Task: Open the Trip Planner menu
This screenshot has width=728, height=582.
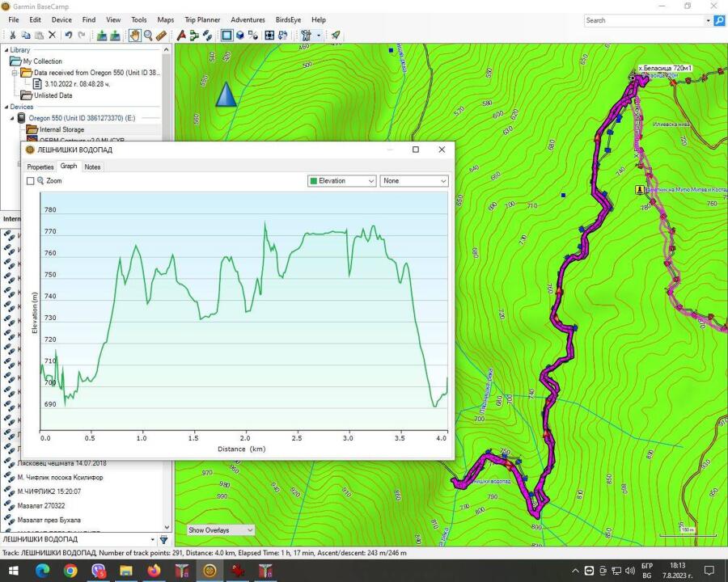Action: pos(202,20)
